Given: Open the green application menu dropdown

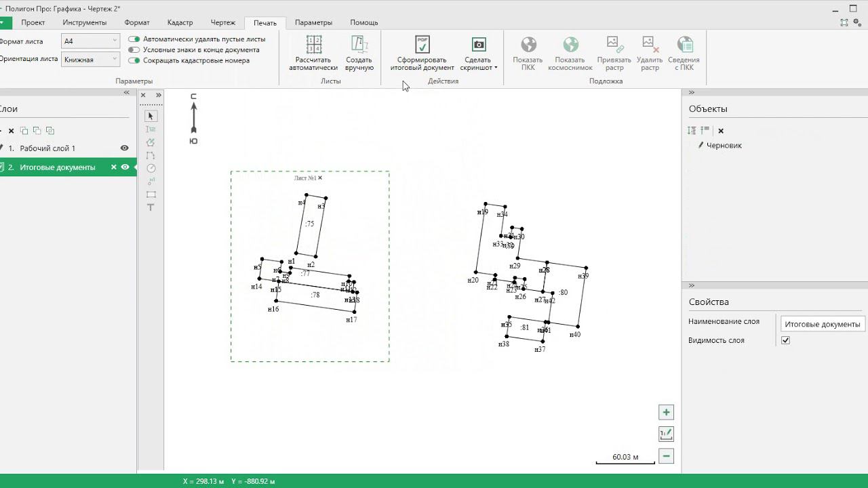Looking at the screenshot, I should 5,22.
